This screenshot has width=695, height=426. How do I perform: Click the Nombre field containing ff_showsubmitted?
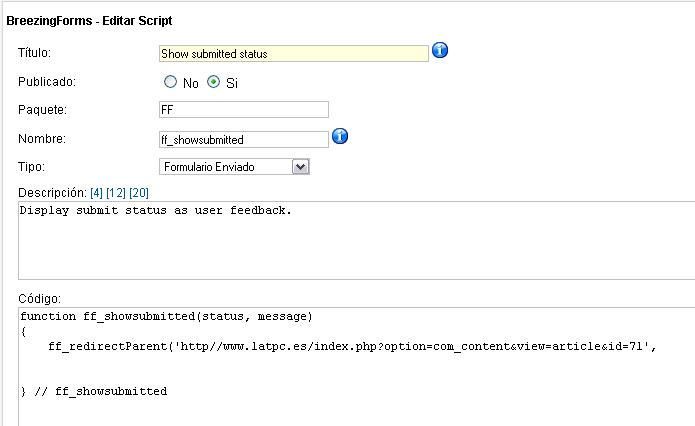(x=244, y=140)
